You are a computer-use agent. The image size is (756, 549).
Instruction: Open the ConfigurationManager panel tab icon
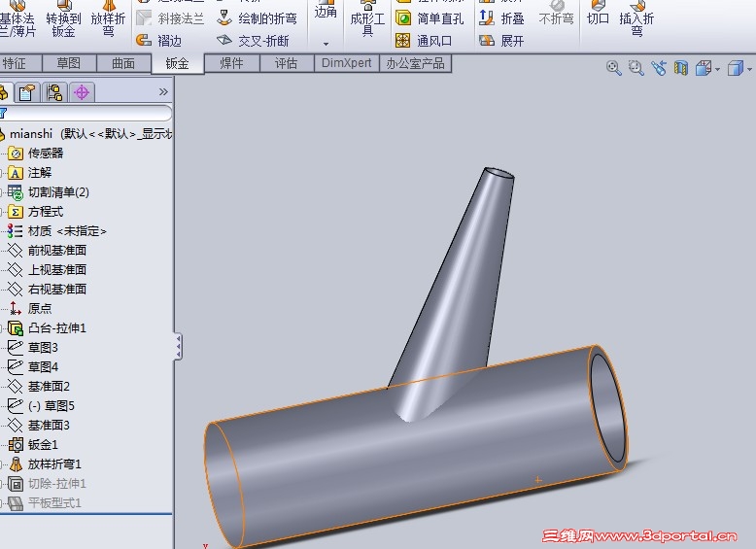(x=54, y=92)
